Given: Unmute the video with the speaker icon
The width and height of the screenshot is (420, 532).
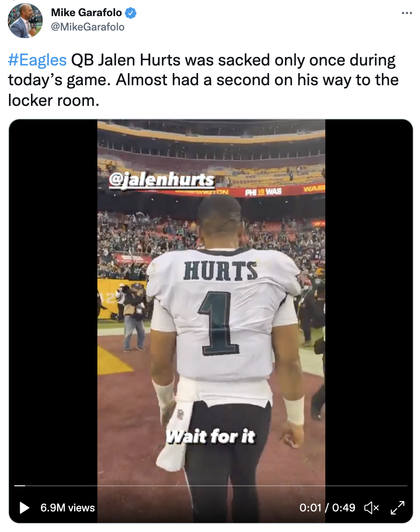Looking at the screenshot, I should 372,508.
